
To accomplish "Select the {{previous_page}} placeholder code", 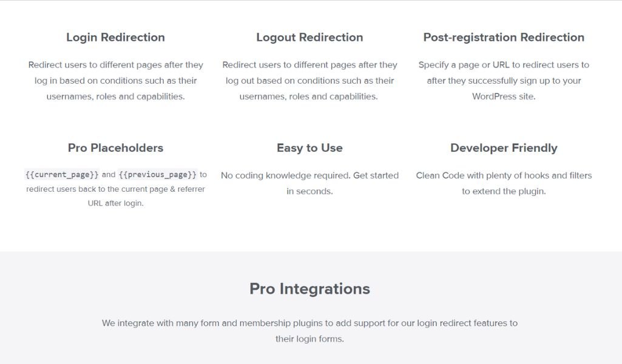I will pyautogui.click(x=158, y=175).
